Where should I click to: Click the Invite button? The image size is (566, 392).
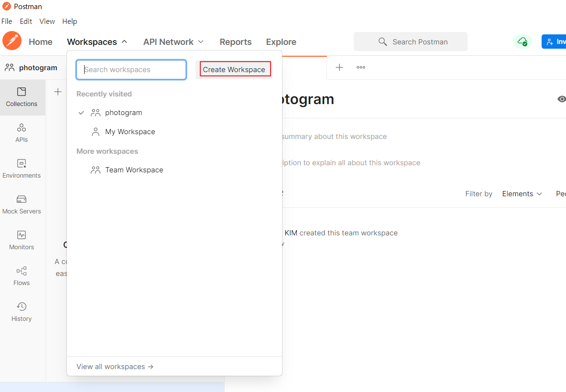554,42
